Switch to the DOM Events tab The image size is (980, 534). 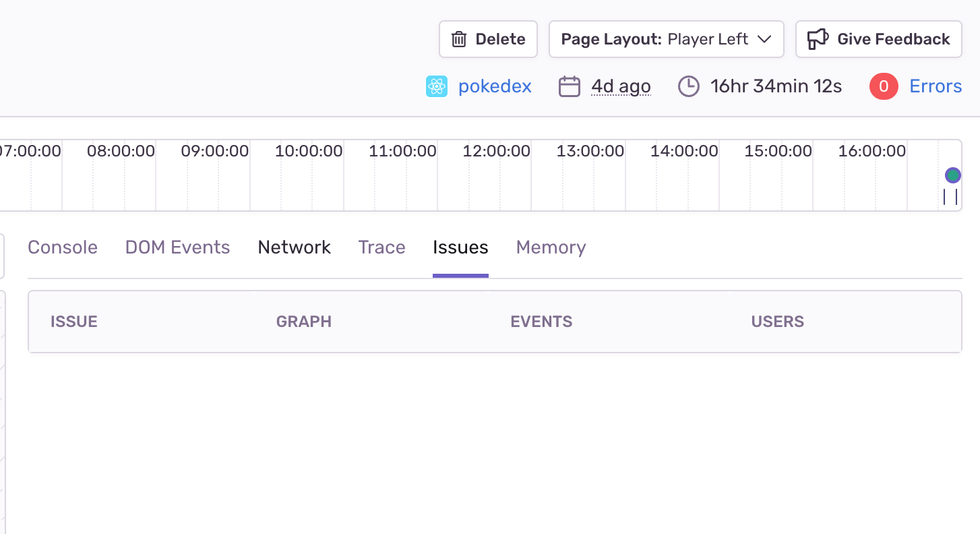178,247
